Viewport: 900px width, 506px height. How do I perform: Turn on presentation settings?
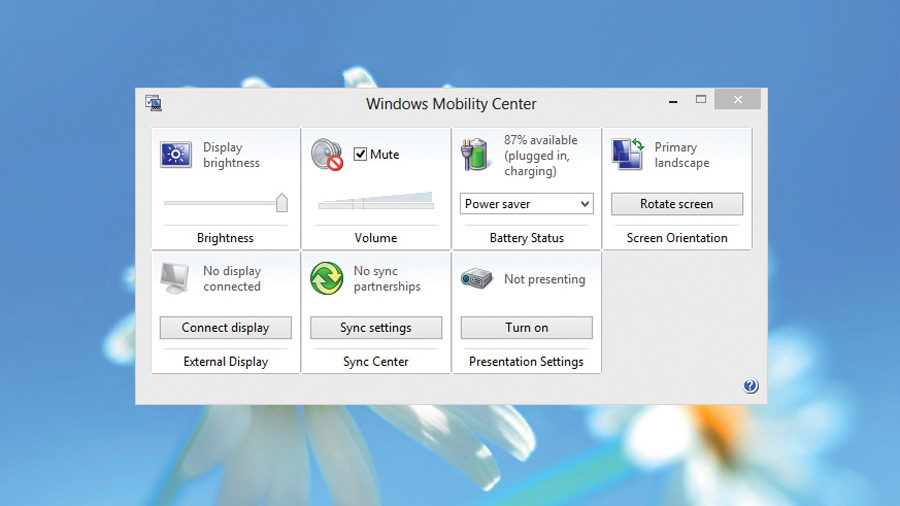click(526, 328)
